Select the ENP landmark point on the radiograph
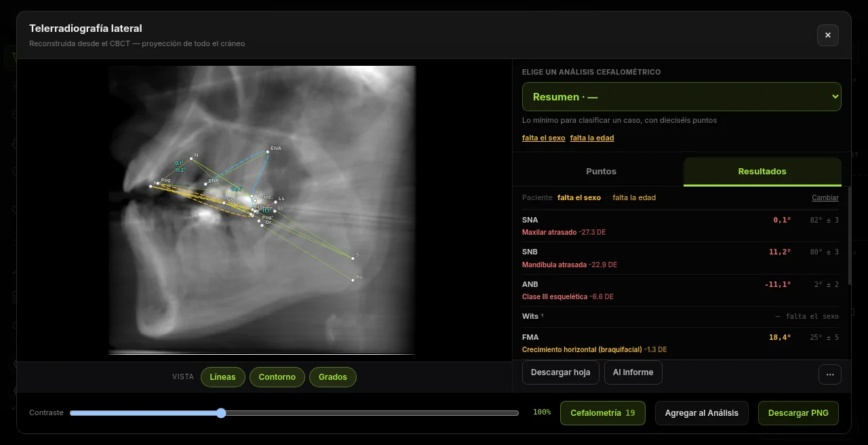This screenshot has width=868, height=445. coord(205,185)
